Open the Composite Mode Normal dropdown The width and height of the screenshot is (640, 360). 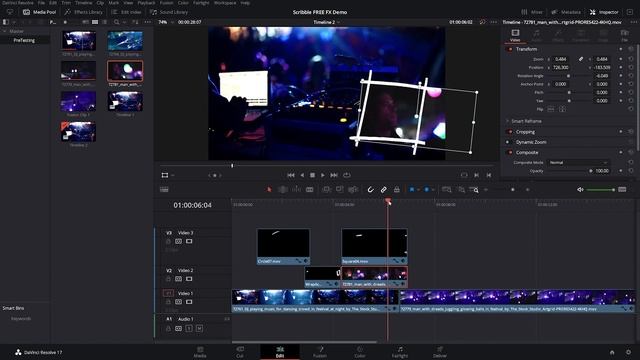point(578,162)
